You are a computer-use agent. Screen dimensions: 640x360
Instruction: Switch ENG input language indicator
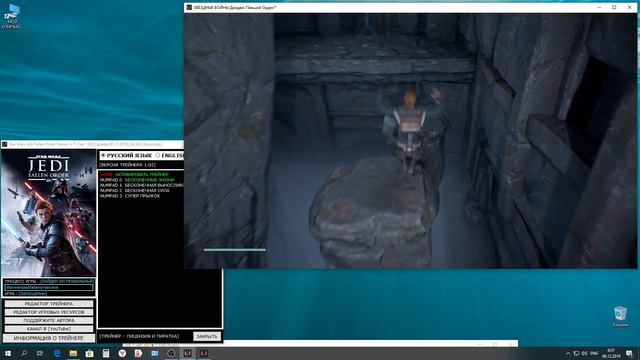point(594,353)
